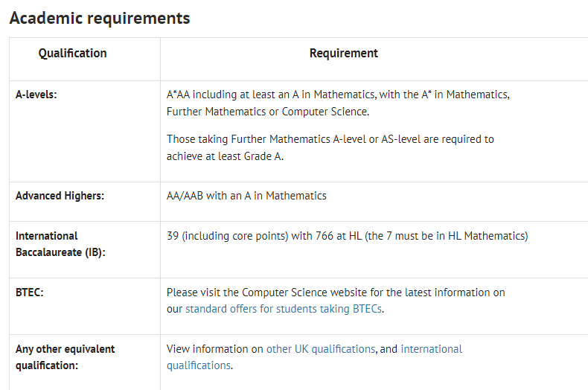Click the achieve at least Grade A line
The image size is (588, 390).
225,156
